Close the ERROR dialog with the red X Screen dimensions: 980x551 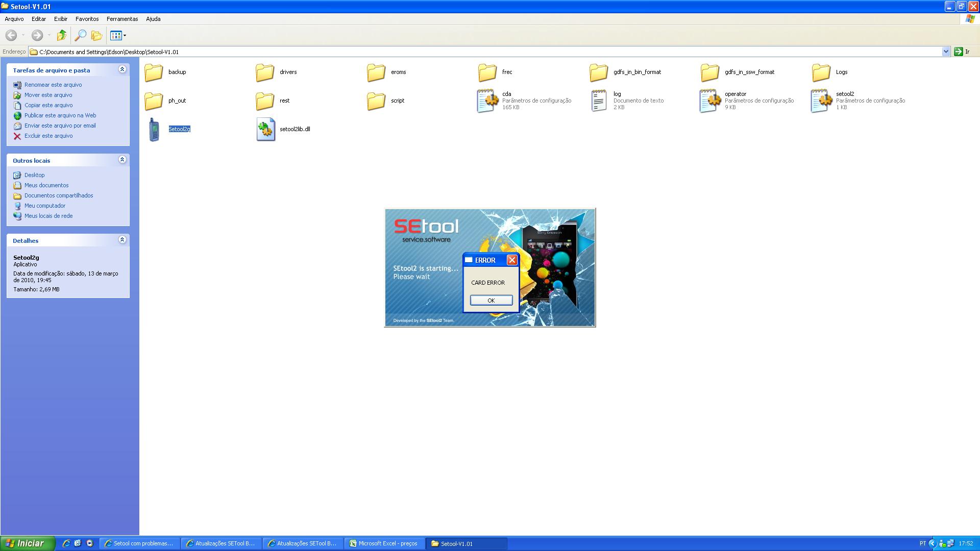512,260
